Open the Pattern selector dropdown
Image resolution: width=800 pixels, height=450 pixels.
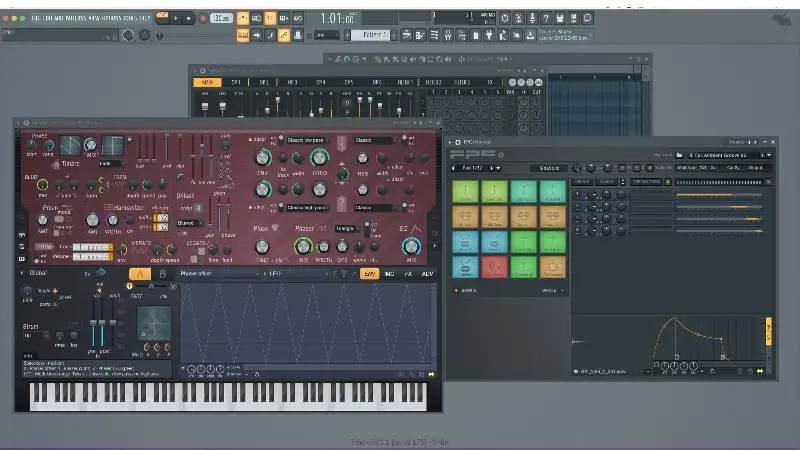370,35
